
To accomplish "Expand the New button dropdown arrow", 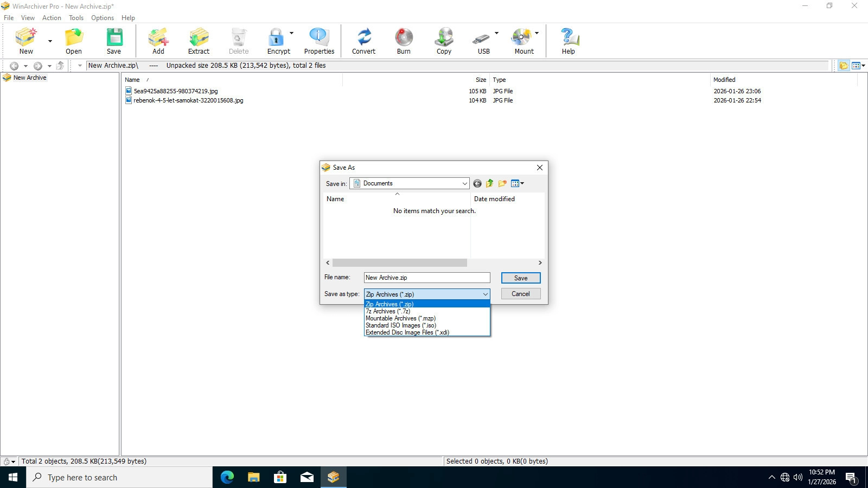I will (50, 41).
